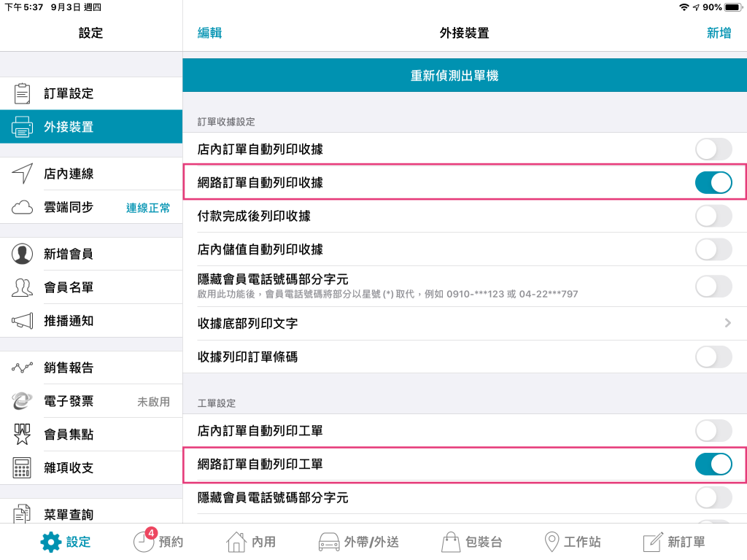Turn off 網路訂單自動列印收據 switch
The width and height of the screenshot is (747, 560).
pos(713,182)
